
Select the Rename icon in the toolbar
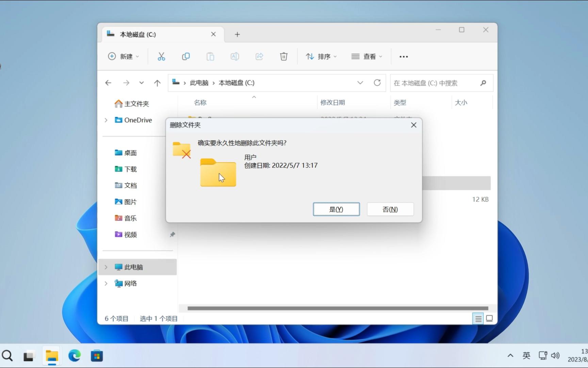235,56
